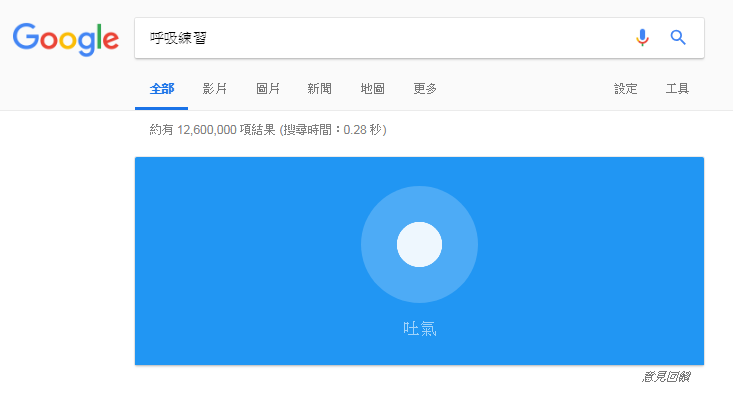Click the breathing exercise circle animation

[x=419, y=244]
